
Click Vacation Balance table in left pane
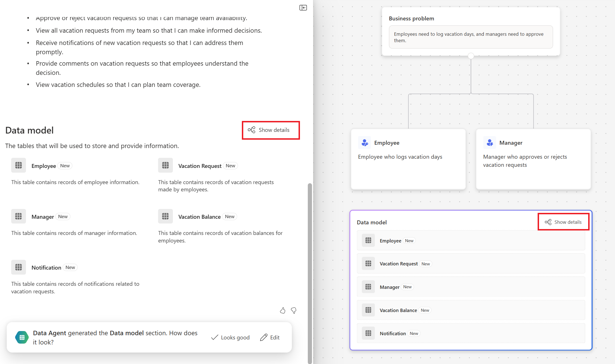(x=199, y=217)
